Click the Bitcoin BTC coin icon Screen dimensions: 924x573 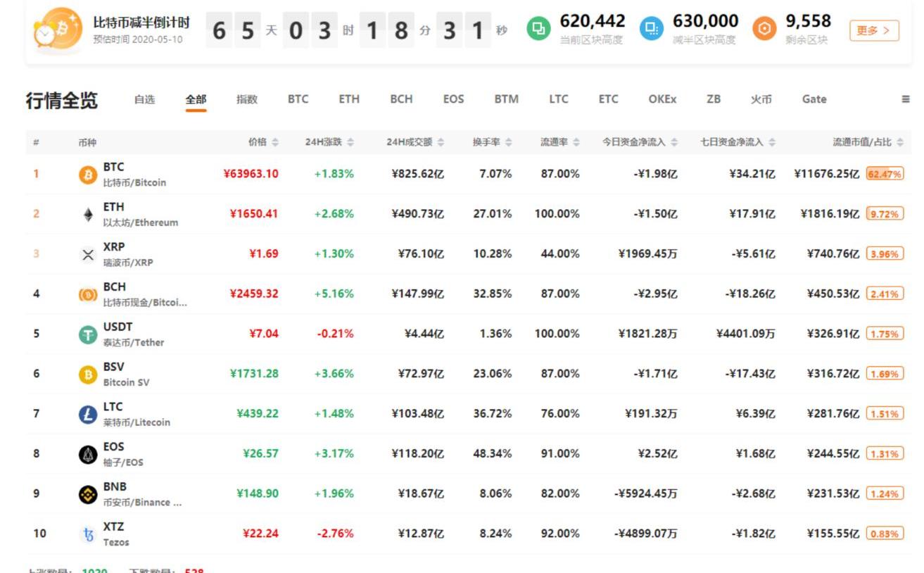click(87, 175)
